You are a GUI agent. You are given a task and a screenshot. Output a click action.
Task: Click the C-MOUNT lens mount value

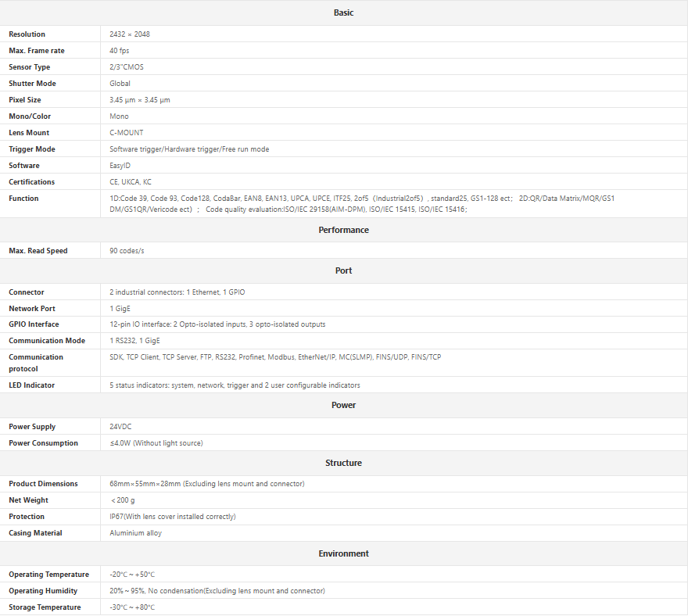click(x=127, y=133)
